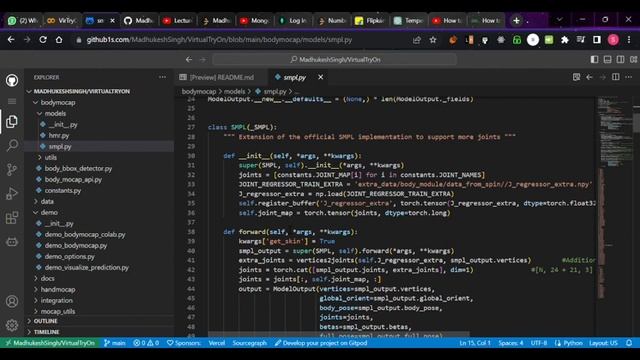
Task: Switch to the Preview README.md tab
Action: coord(222,77)
